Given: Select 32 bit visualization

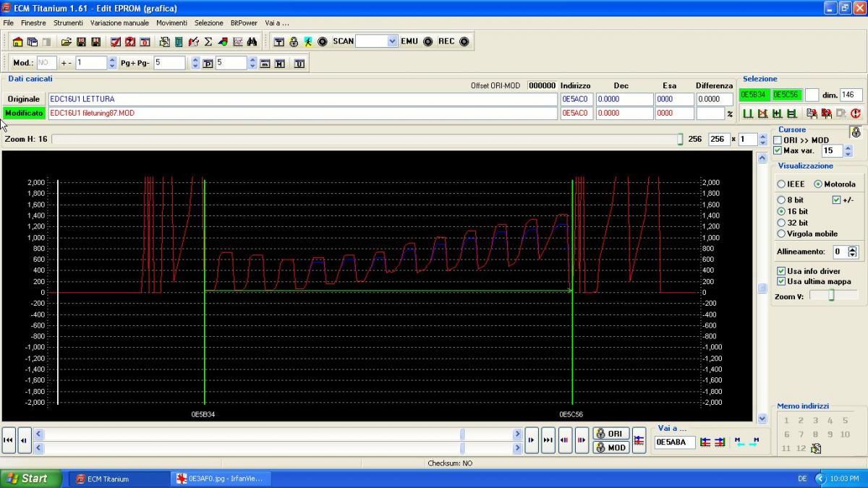Looking at the screenshot, I should point(781,223).
